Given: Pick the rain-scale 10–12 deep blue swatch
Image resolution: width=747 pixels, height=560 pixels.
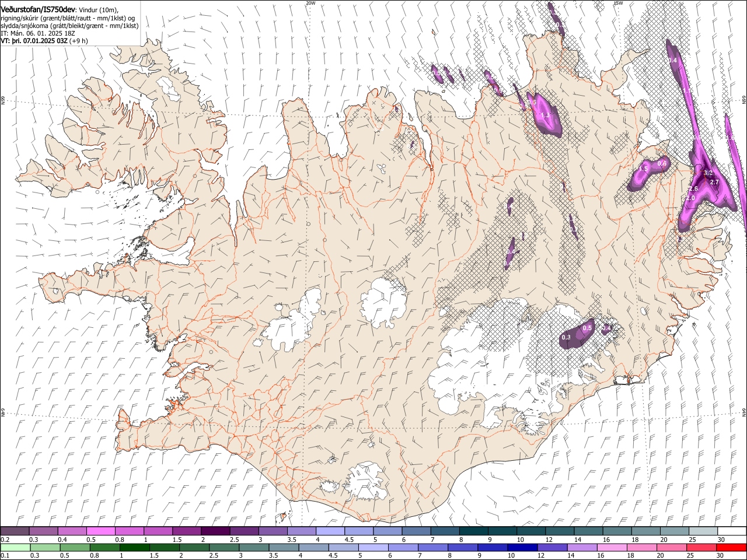Looking at the screenshot, I should 522,547.
